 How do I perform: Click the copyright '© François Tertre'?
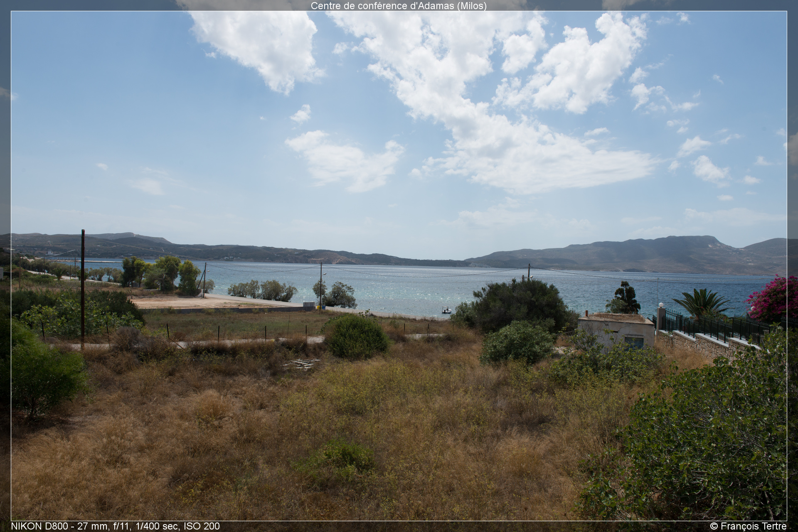(x=748, y=526)
